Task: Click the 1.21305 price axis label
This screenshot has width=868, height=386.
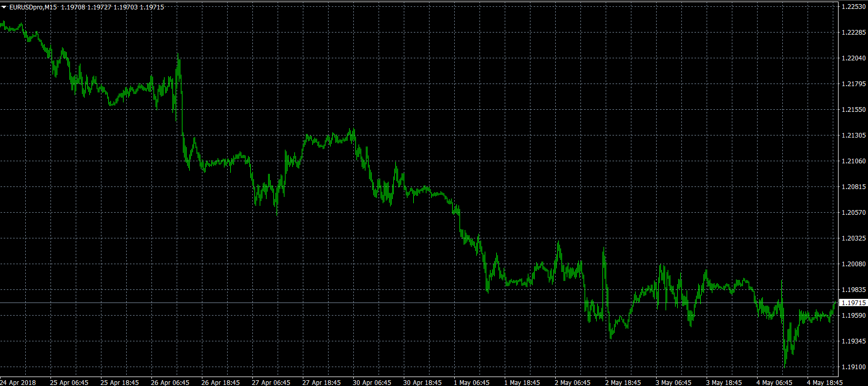Action: 854,135
